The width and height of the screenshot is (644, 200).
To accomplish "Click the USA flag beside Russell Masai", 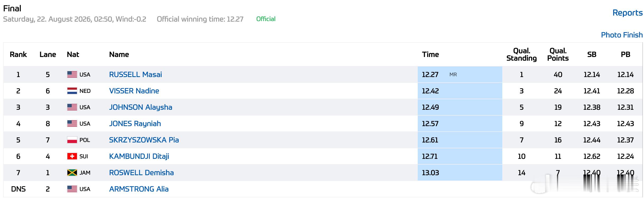I will pyautogui.click(x=72, y=74).
